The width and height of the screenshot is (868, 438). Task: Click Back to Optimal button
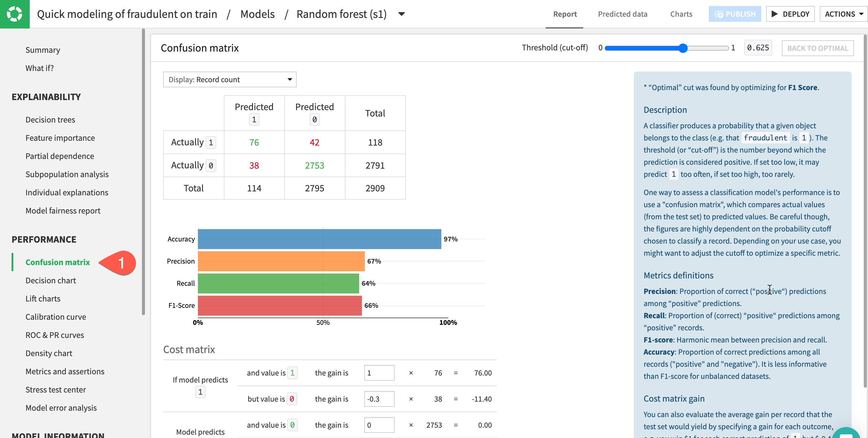click(x=817, y=48)
